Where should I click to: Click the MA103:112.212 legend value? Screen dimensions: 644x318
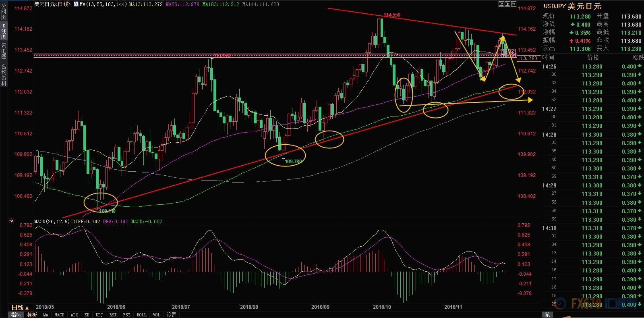tap(220, 4)
